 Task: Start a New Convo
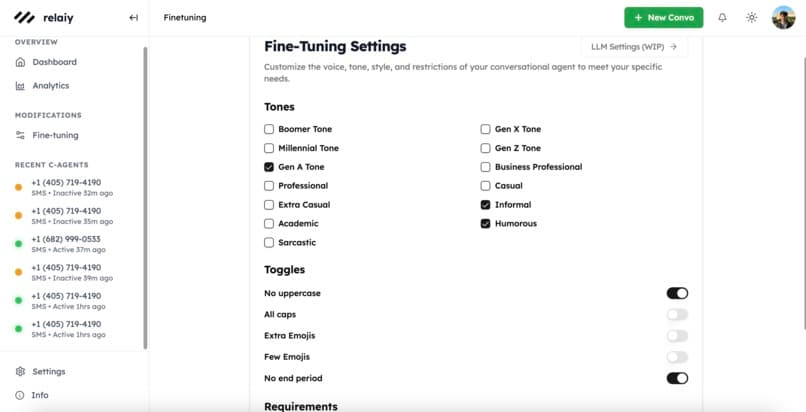[663, 17]
